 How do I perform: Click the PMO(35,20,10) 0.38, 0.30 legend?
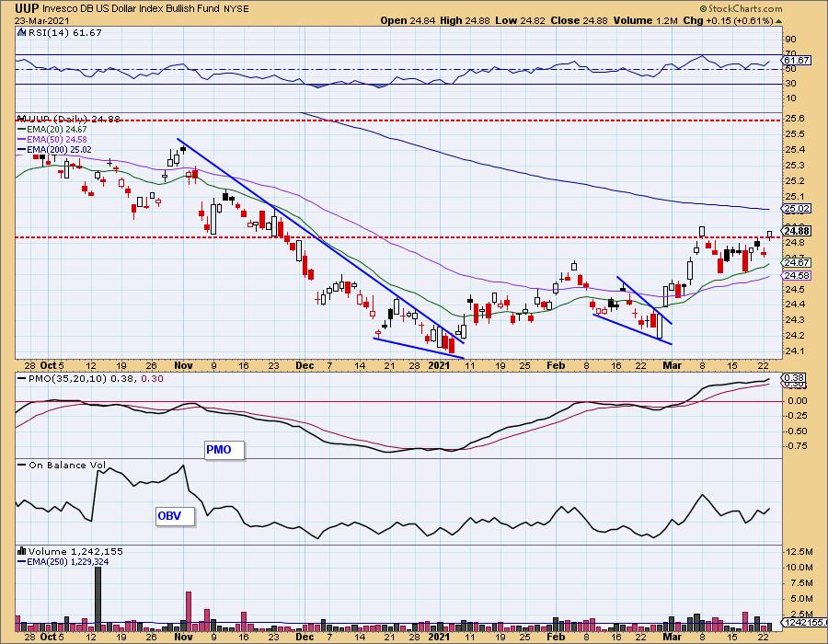click(x=96, y=378)
